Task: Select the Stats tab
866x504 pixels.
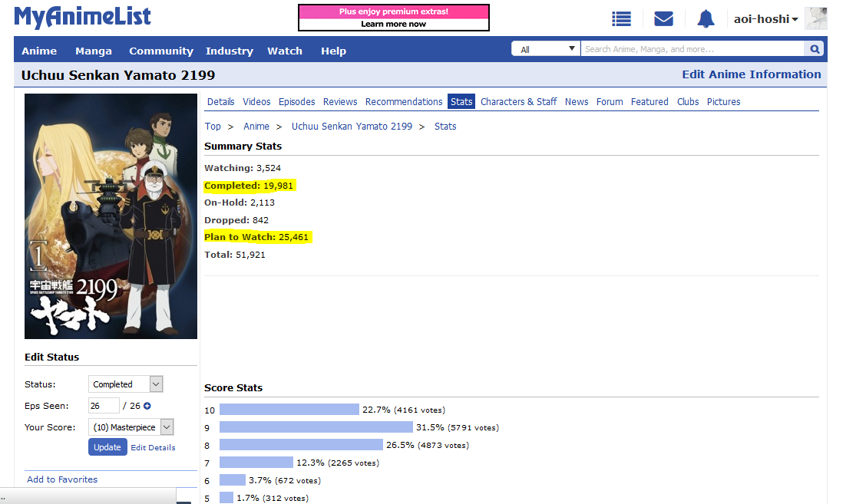Action: point(461,101)
